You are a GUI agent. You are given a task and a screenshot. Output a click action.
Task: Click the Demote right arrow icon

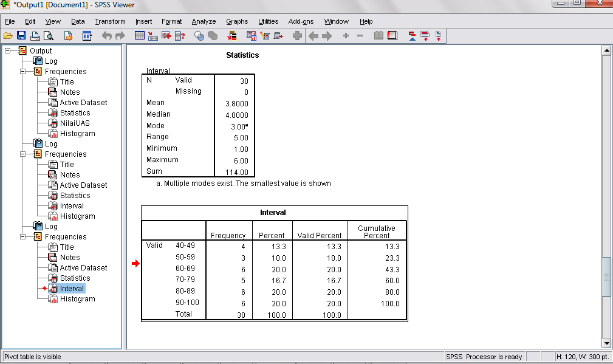coord(327,36)
